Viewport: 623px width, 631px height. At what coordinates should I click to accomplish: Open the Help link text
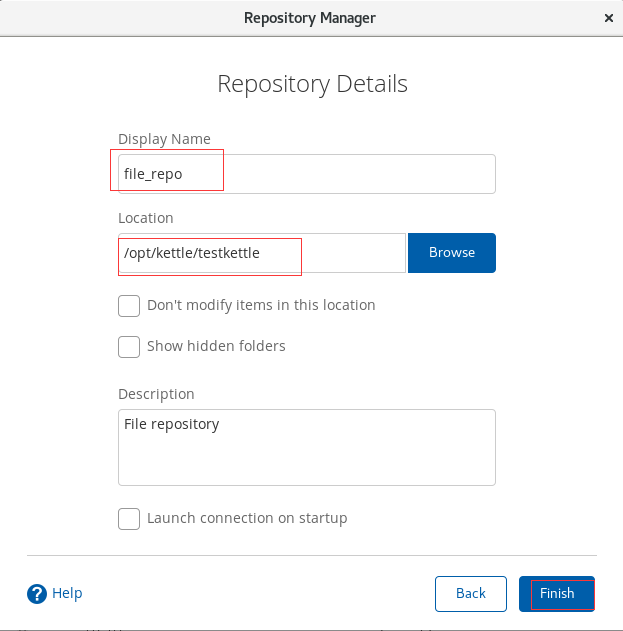coord(67,593)
